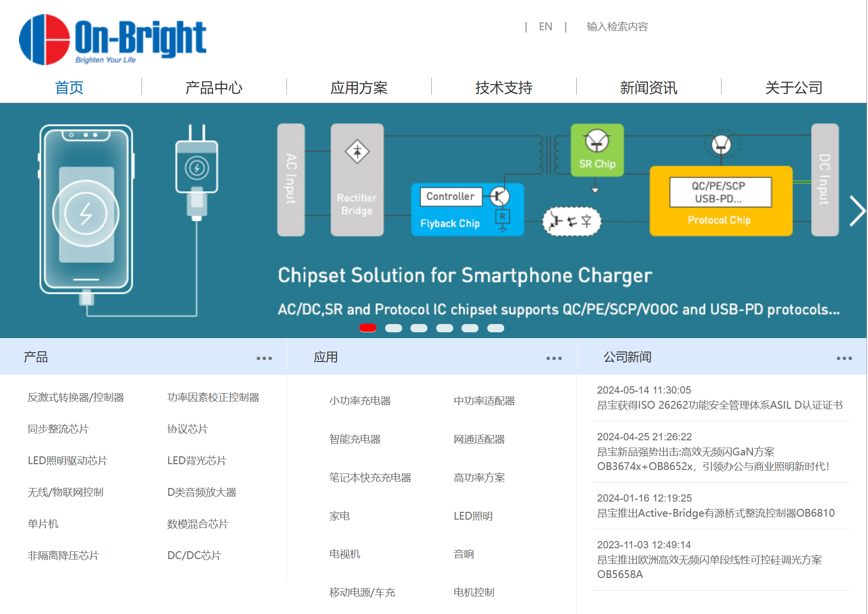Open the 关于公司 menu item
Image resolution: width=868 pixels, height=614 pixels.
pyautogui.click(x=794, y=88)
